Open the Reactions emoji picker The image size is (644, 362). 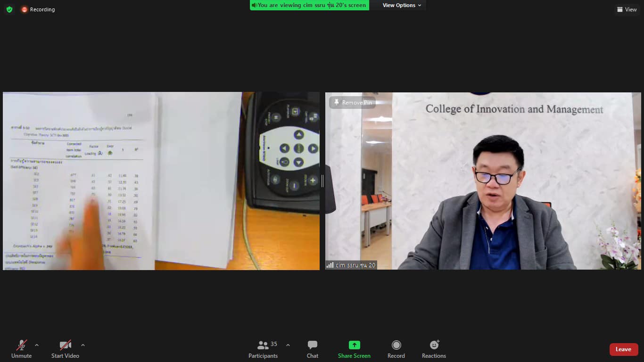click(434, 349)
